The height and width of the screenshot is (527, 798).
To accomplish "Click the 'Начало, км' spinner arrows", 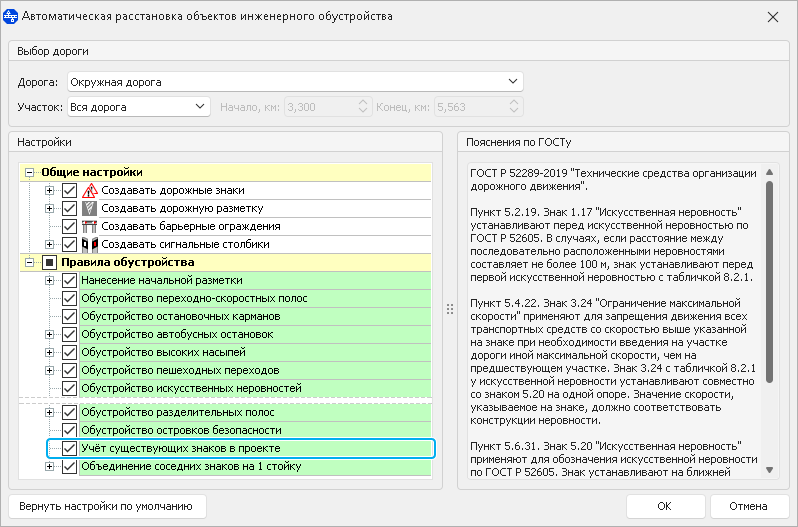I will (x=363, y=107).
